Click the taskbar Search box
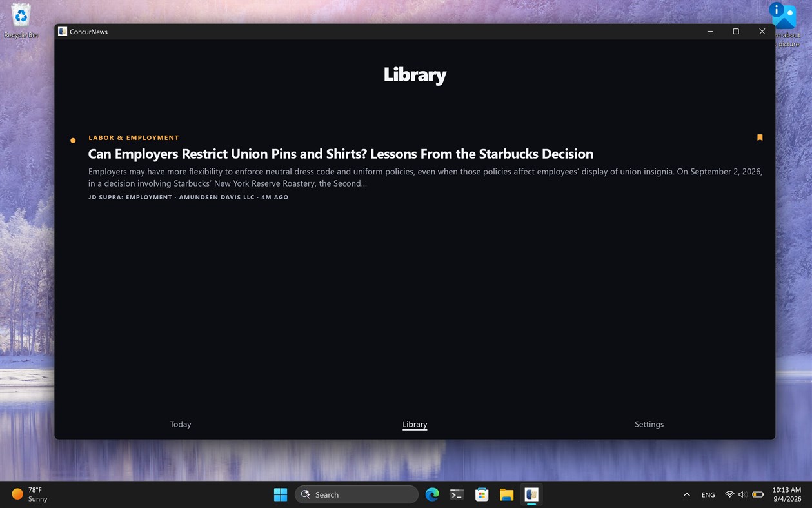Screen dimensions: 812x508 point(357,494)
